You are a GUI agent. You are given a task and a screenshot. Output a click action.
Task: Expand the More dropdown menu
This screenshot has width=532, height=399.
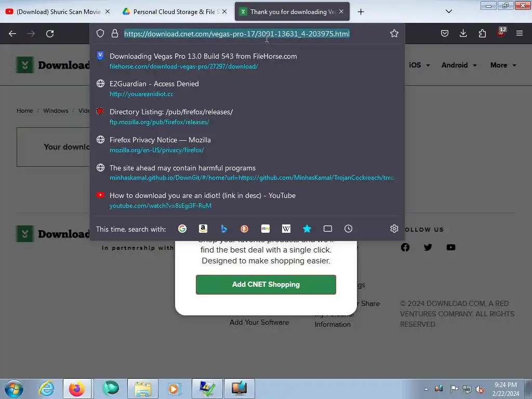pos(503,65)
